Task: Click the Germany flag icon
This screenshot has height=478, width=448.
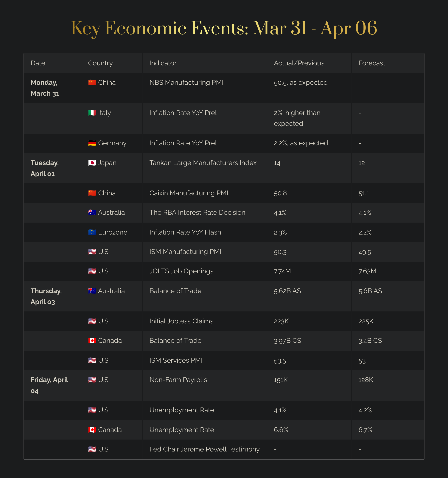Action: point(92,143)
